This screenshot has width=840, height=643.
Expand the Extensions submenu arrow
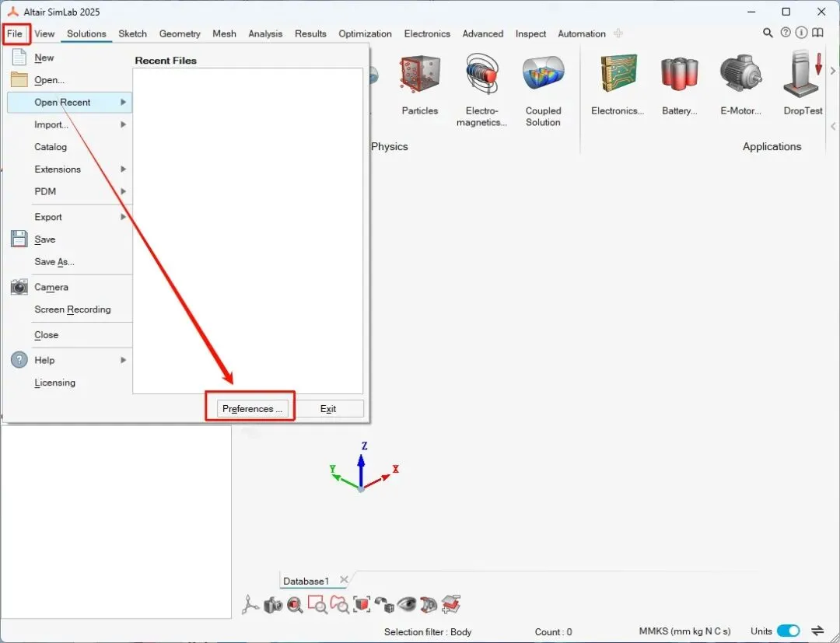[123, 169]
